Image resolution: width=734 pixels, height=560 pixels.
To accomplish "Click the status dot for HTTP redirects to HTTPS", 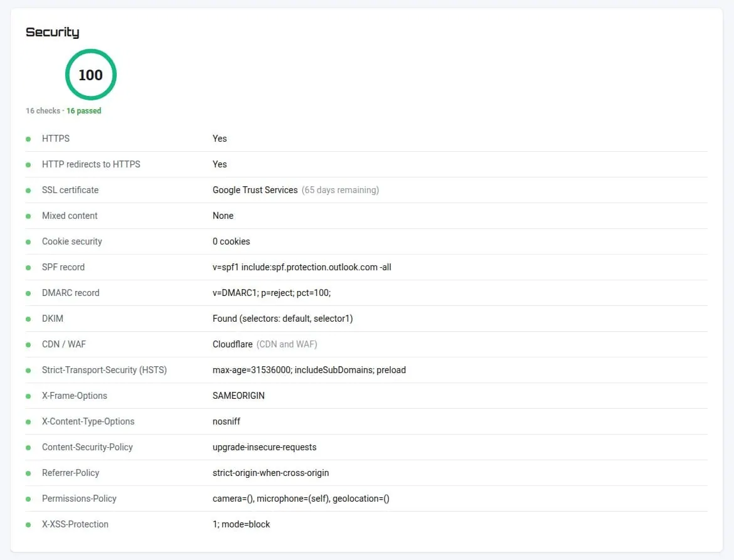I will (x=28, y=165).
